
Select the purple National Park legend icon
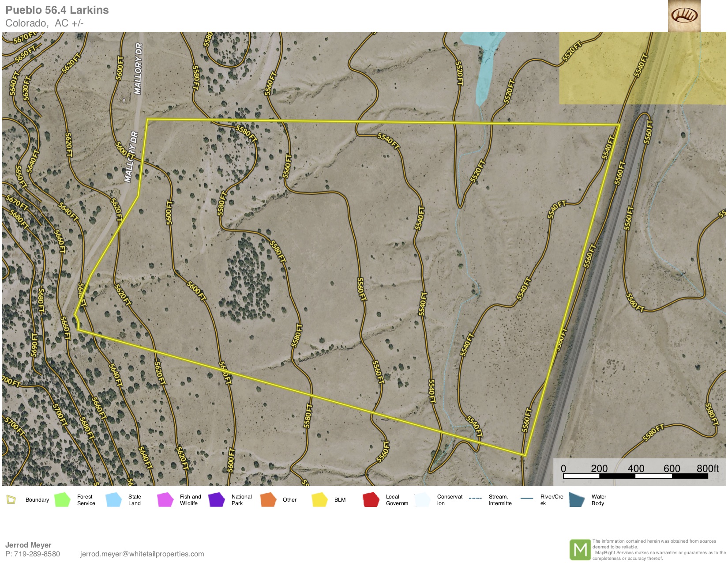pos(217,500)
